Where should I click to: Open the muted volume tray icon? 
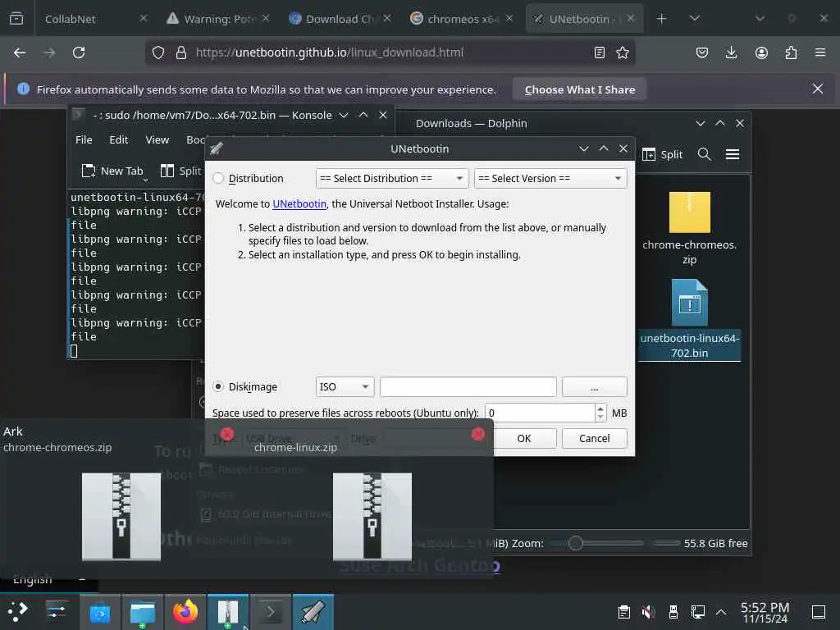pos(648,612)
